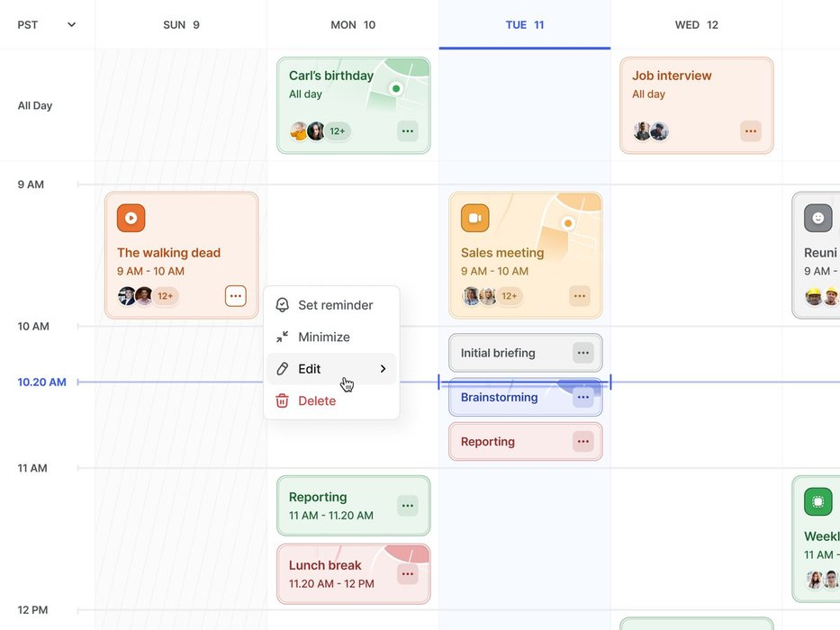This screenshot has height=630, width=840.
Task: Open options on Lunch break event
Action: pos(408,574)
